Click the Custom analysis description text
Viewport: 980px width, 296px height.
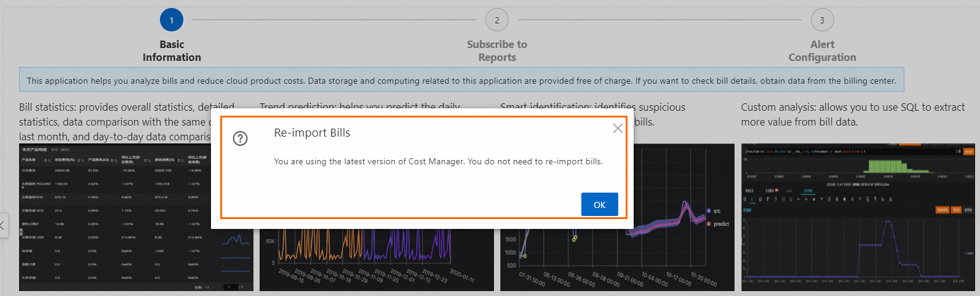[x=853, y=114]
